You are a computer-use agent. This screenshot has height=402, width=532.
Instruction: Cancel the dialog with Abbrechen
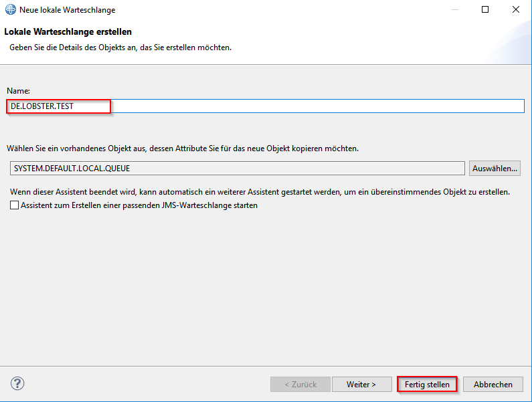click(493, 385)
